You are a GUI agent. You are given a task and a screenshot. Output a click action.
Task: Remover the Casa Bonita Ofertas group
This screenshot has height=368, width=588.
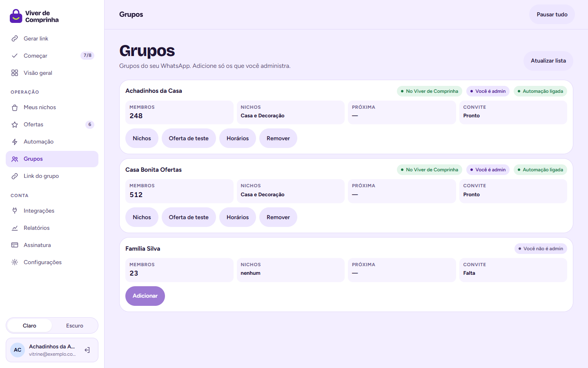click(x=278, y=217)
